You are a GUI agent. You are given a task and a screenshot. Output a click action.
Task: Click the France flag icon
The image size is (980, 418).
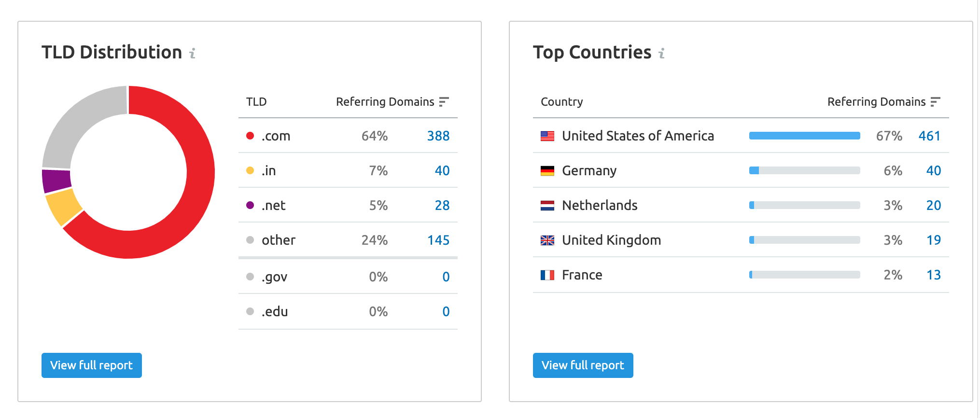tap(547, 275)
